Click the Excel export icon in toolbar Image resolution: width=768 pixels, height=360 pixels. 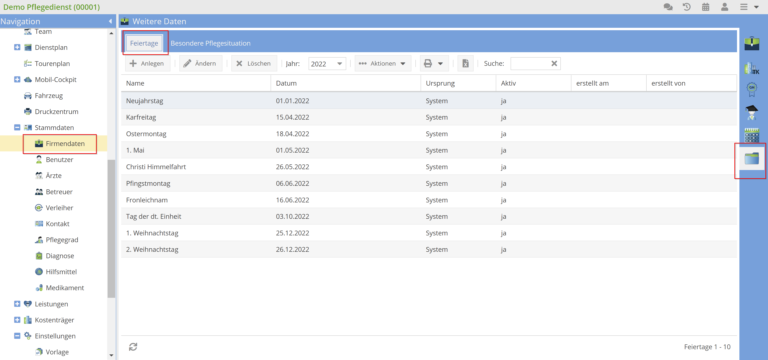pyautogui.click(x=465, y=64)
